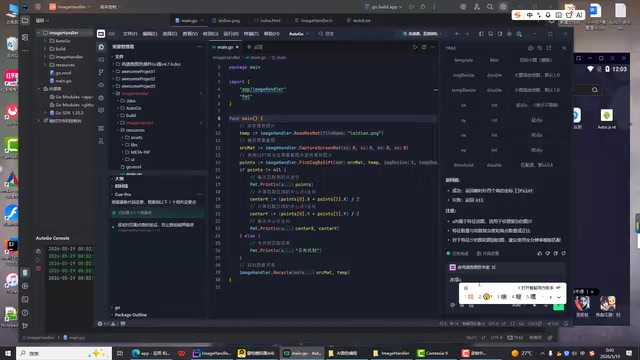Open go build app run configuration dropdown
Viewport: 640px width, 360px height.
click(384, 7)
